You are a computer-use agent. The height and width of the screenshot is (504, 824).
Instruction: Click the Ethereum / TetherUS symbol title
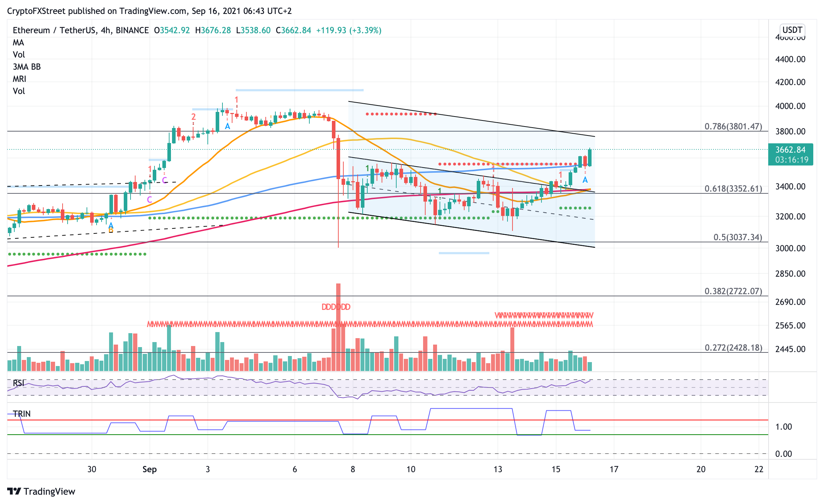click(81, 30)
